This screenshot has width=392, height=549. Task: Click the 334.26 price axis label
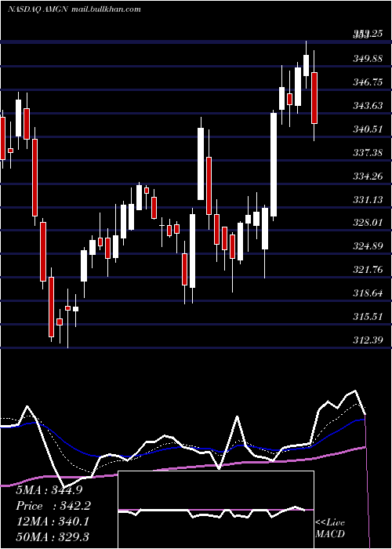(x=368, y=176)
